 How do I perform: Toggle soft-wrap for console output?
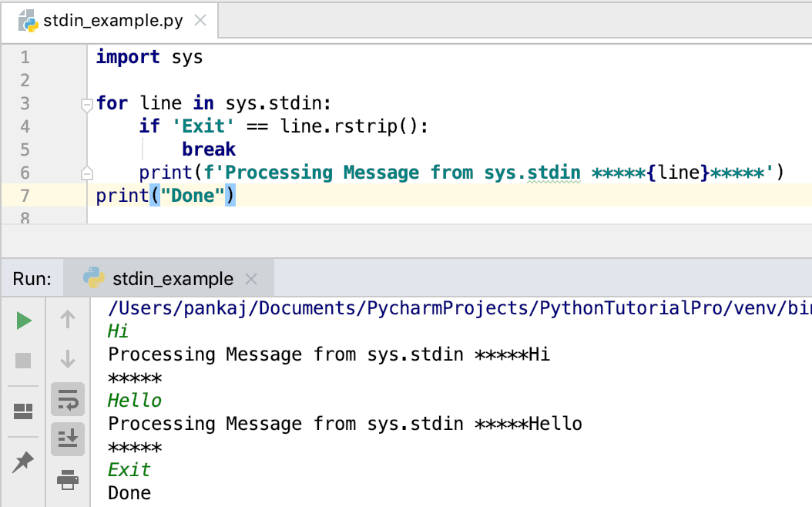tap(68, 400)
